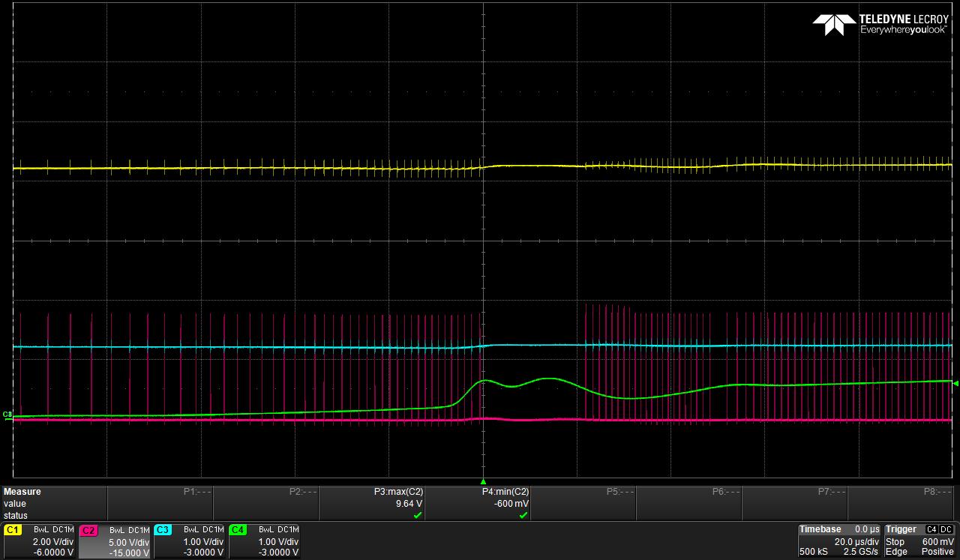Viewport: 960px width, 560px height.
Task: Select the P6 empty measurement slot
Action: pyautogui.click(x=689, y=503)
